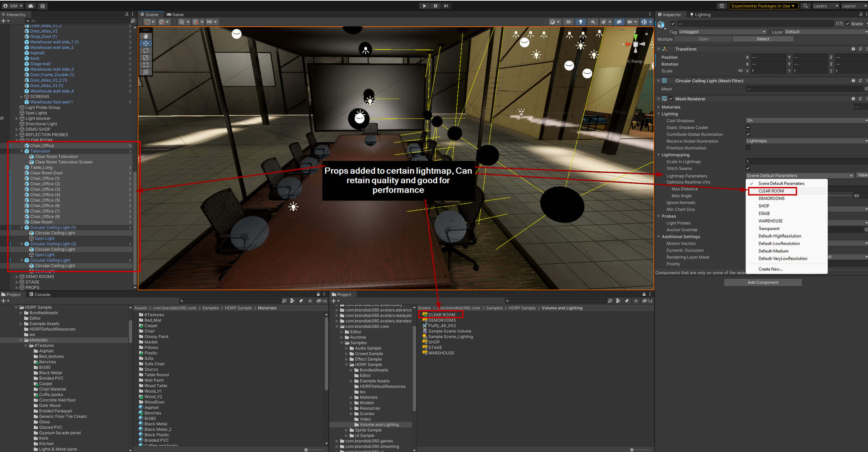Select the Rotate tool
The width and height of the screenshot is (868, 452).
pyautogui.click(x=146, y=50)
